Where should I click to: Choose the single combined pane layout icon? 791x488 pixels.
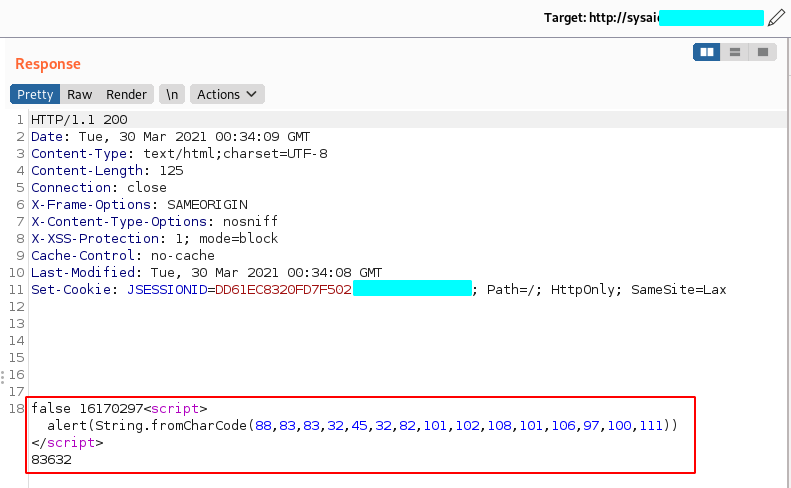[x=763, y=52]
